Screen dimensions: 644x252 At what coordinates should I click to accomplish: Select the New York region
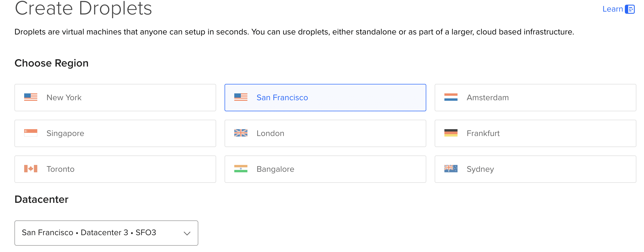[115, 97]
